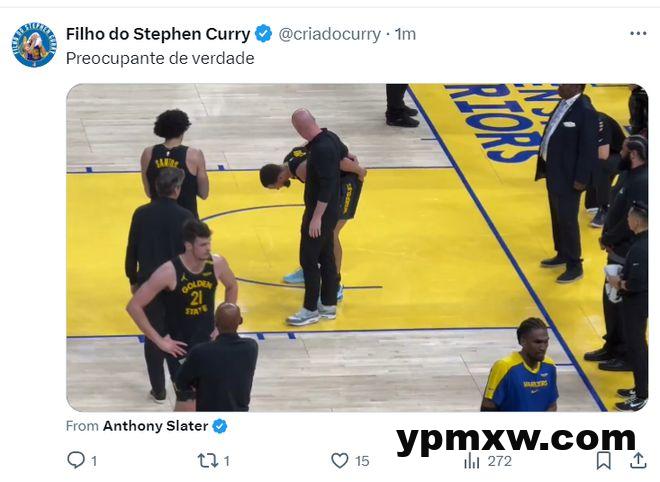The width and height of the screenshot is (660, 482).
Task: Click the @criadocurry handle
Action: tap(329, 34)
